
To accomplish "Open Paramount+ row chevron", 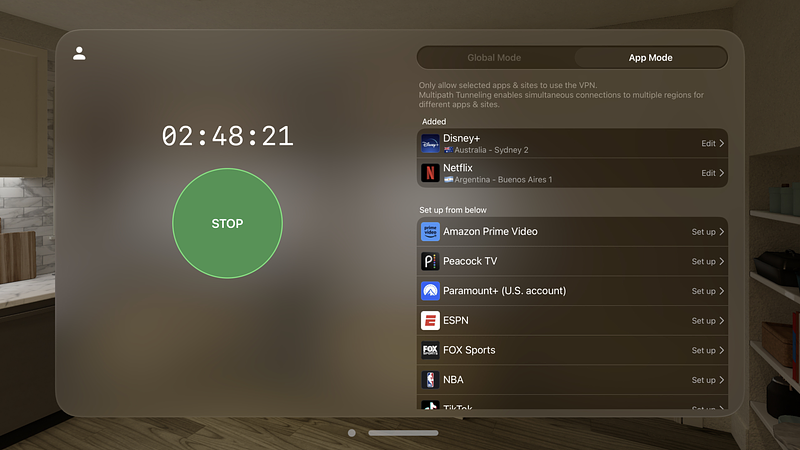I will [x=721, y=291].
